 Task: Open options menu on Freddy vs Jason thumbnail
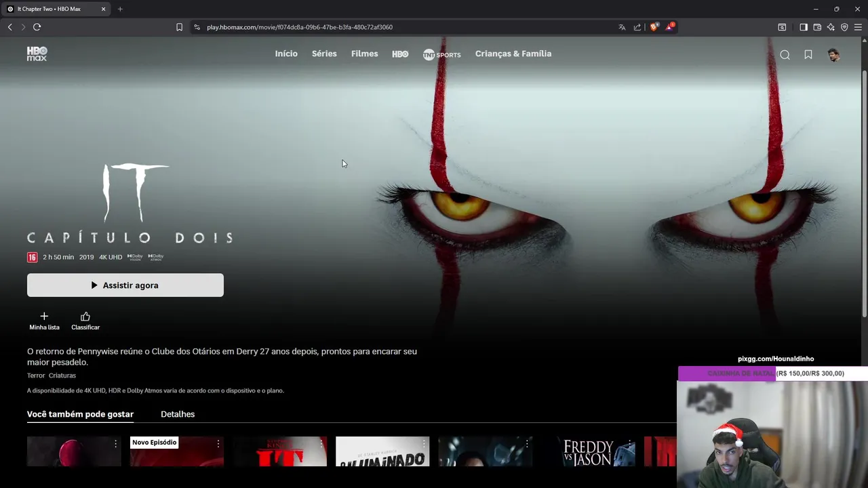coord(630,444)
